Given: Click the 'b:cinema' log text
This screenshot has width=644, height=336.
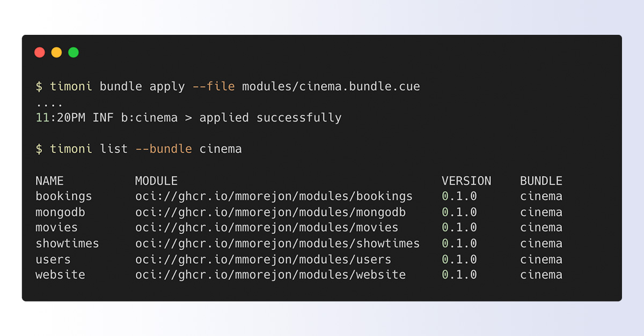Looking at the screenshot, I should pyautogui.click(x=149, y=118).
